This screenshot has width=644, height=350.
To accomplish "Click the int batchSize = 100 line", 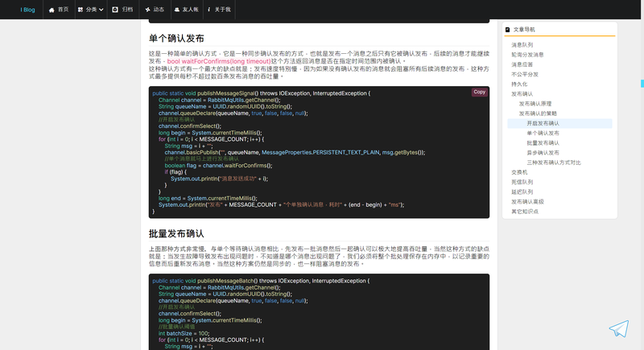I will 184,333.
